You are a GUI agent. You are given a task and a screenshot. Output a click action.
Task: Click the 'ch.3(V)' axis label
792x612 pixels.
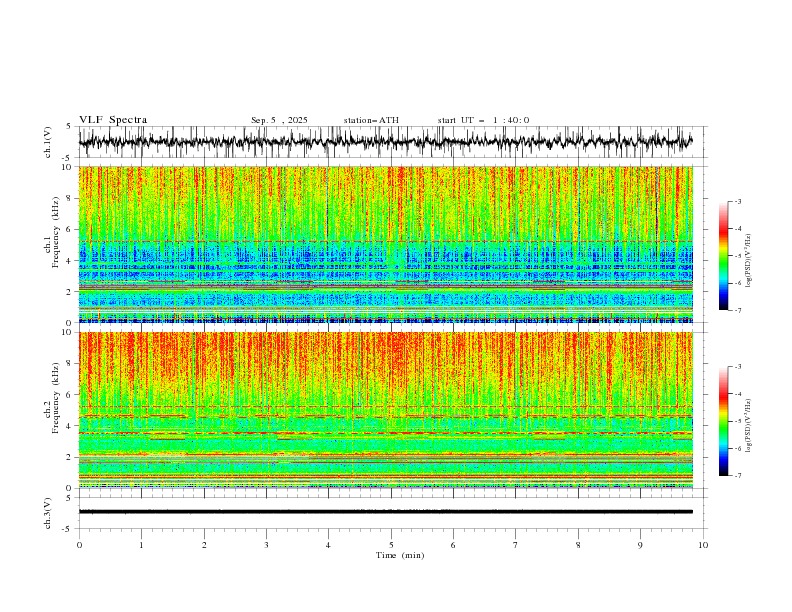pos(48,513)
